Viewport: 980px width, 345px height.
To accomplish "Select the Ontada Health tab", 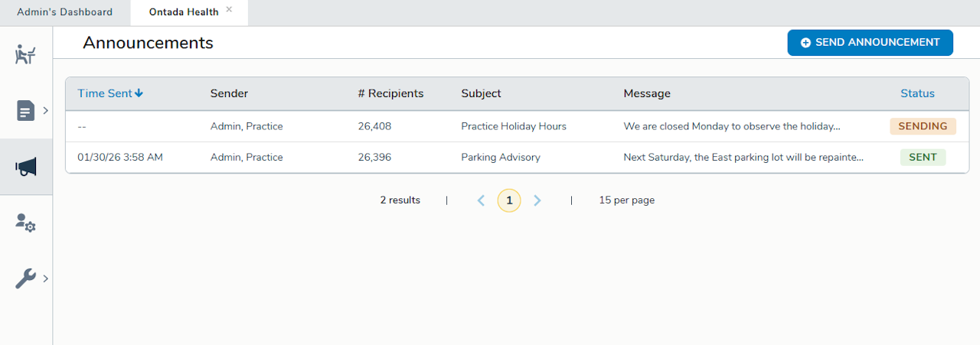I will [183, 12].
